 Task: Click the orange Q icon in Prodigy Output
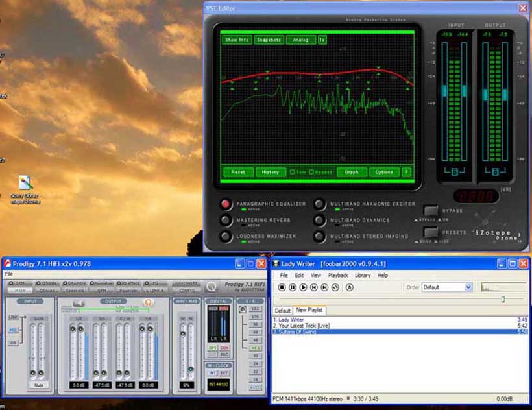[148, 302]
